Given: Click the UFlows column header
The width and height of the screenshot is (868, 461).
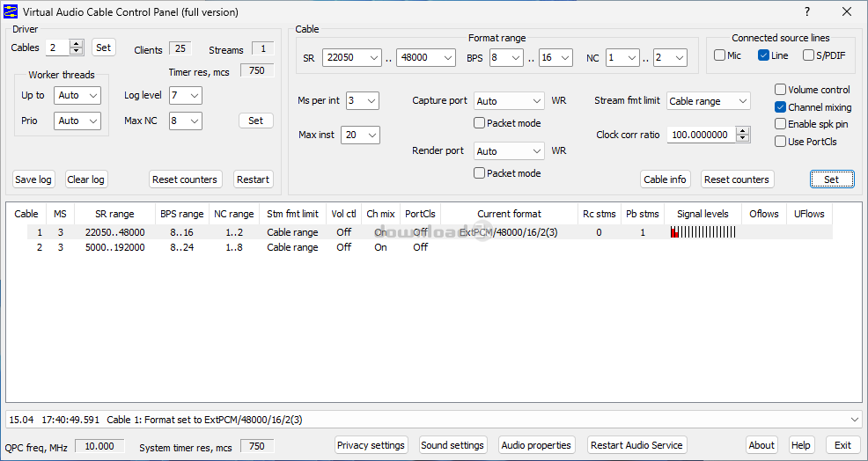Looking at the screenshot, I should point(809,214).
